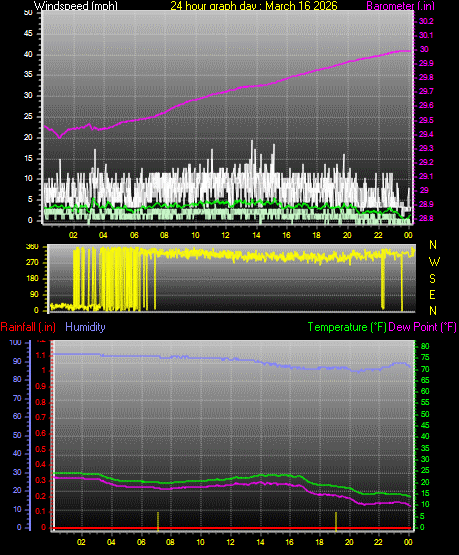
Task: Select the S compass label
Action: [432, 279]
